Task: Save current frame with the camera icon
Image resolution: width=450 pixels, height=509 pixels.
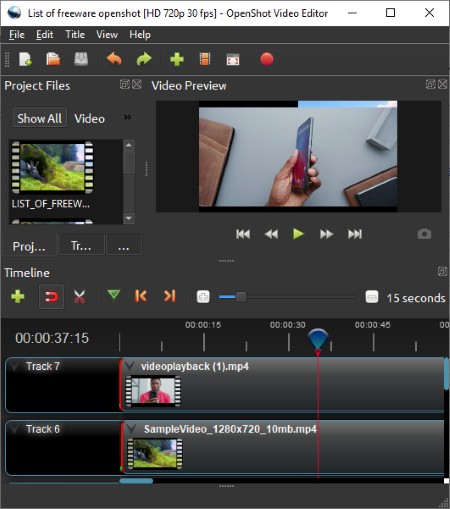Action: (x=424, y=234)
